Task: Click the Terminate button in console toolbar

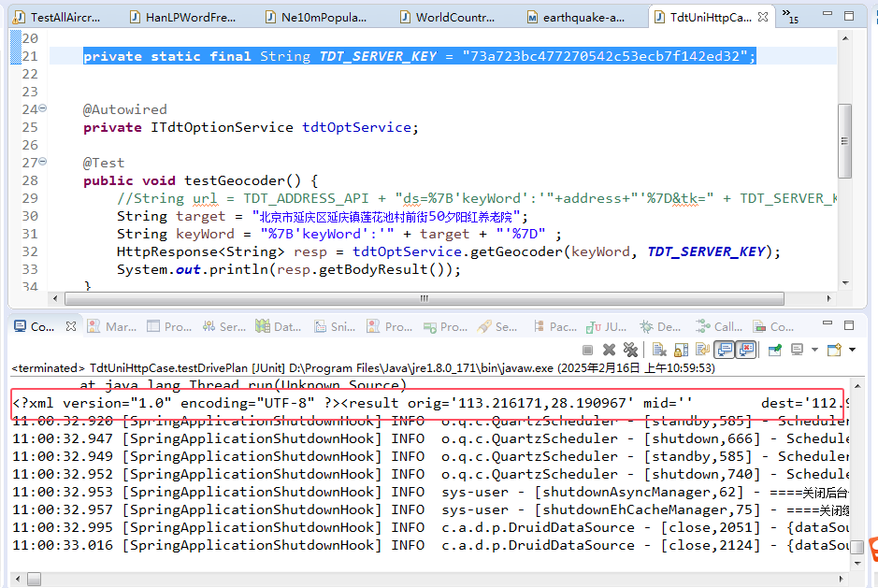Action: pos(587,350)
